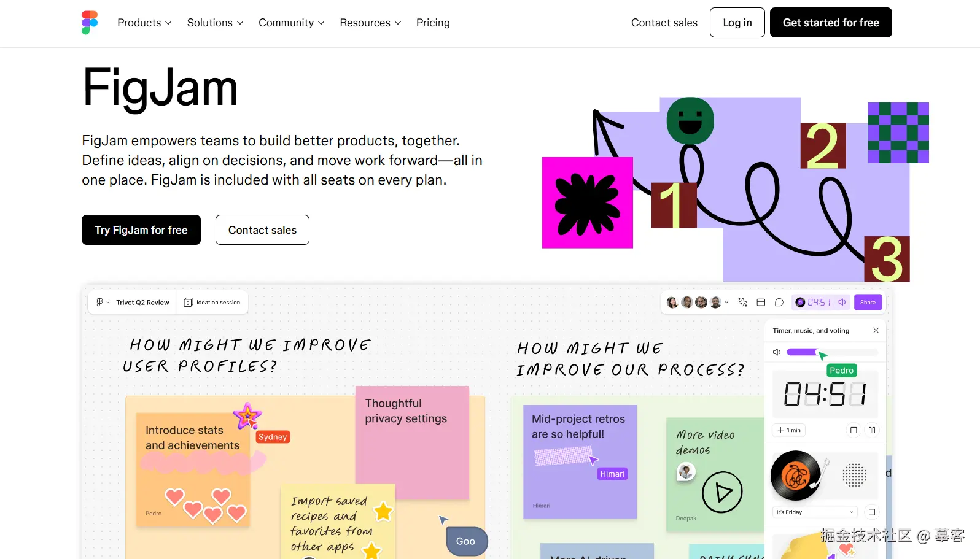Click the comment bubble icon

[x=779, y=303]
